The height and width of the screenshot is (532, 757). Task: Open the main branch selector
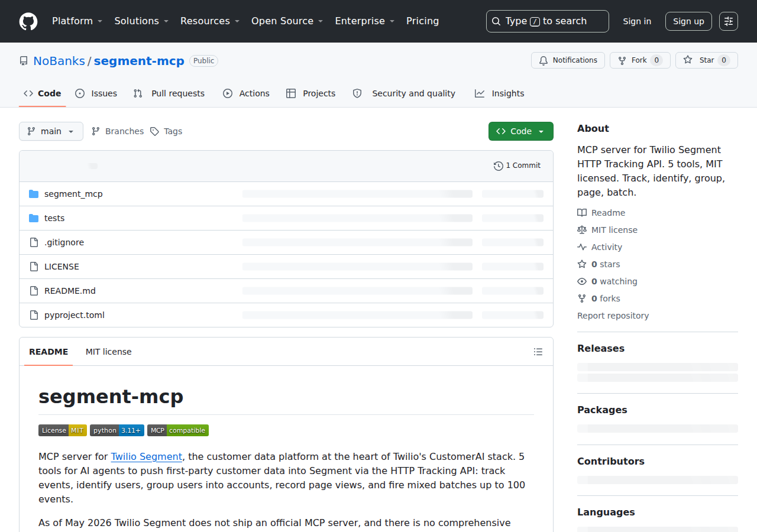click(x=51, y=131)
